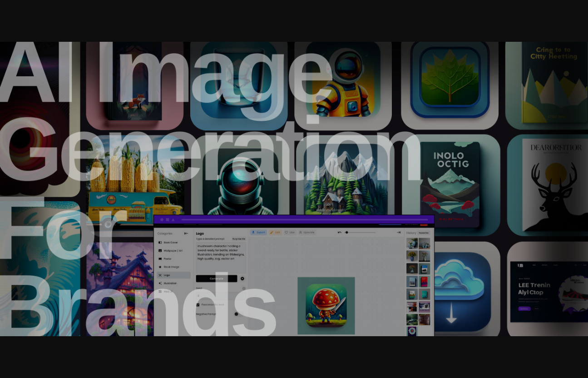588x378 pixels.
Task: Enable the Negative Prompt toggle
Action: (x=237, y=314)
